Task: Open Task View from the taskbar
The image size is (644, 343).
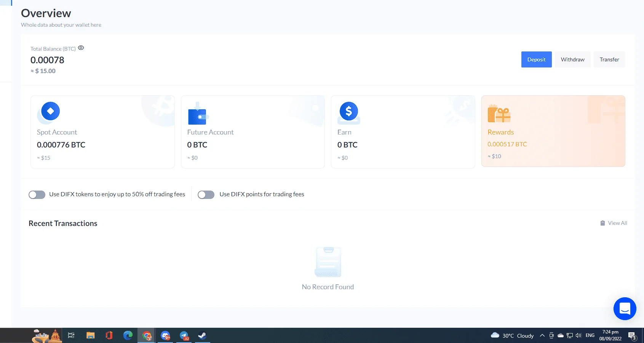Action: point(71,335)
